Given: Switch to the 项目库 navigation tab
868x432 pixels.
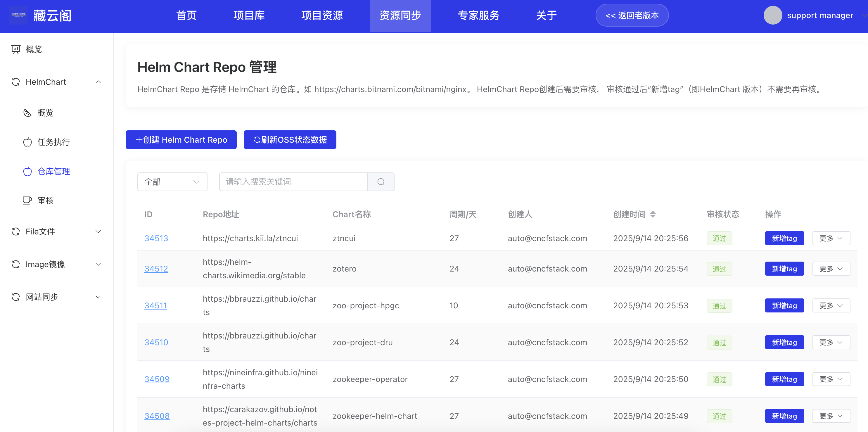Looking at the screenshot, I should tap(249, 15).
